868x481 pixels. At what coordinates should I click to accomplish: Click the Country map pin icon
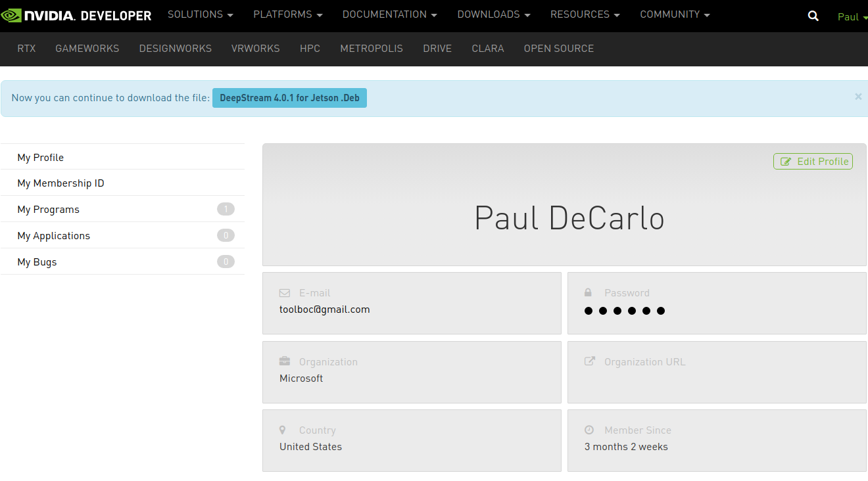tap(283, 430)
